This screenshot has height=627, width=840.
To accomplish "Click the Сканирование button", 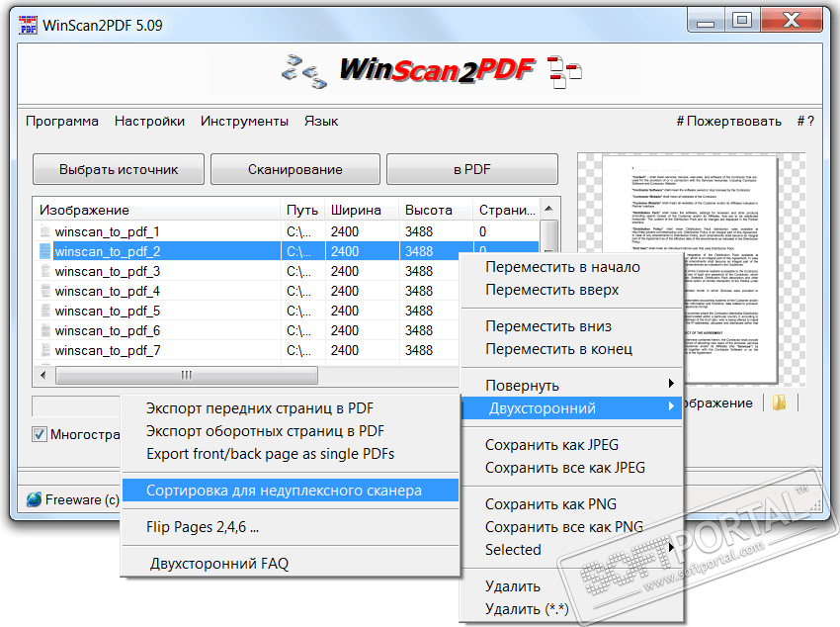I will coord(295,169).
